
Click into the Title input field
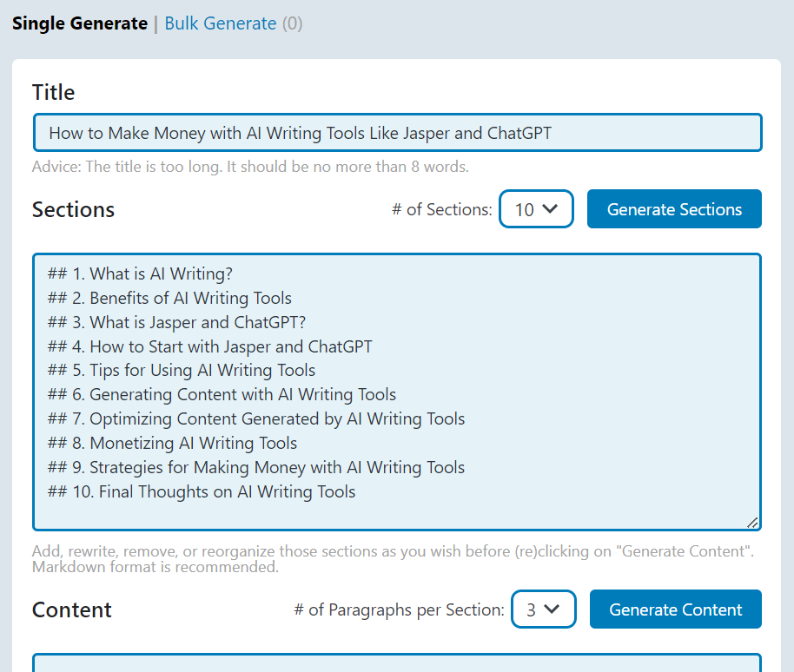click(x=398, y=133)
